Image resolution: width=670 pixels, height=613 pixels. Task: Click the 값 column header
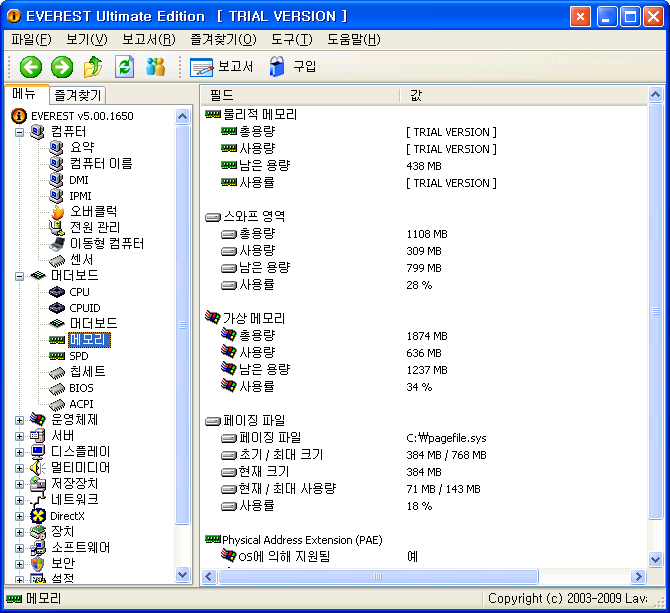coord(523,95)
